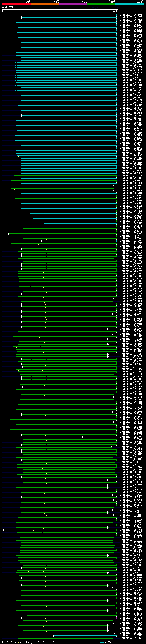Click the UniRef100_Q08HM9 label

point(131,223)
